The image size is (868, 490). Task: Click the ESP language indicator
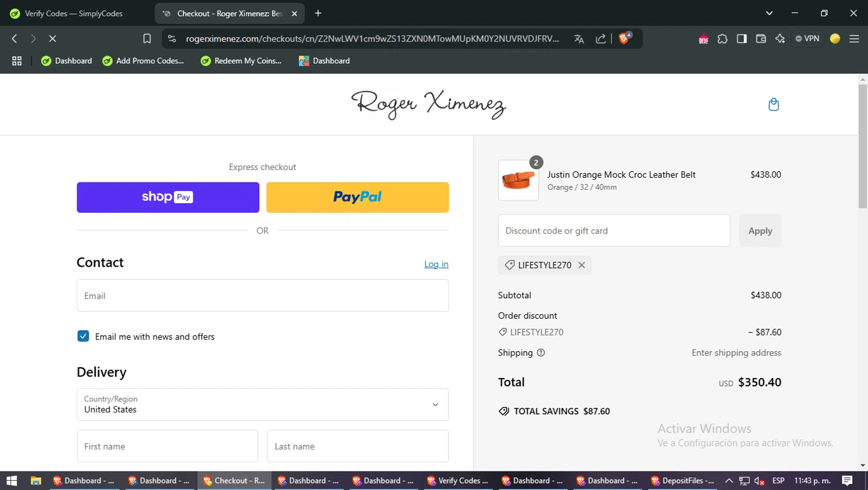778,481
